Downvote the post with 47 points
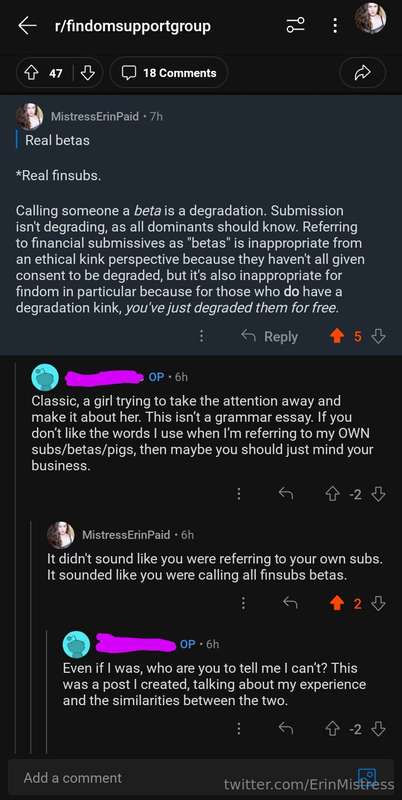This screenshot has height=800, width=402. (x=87, y=73)
